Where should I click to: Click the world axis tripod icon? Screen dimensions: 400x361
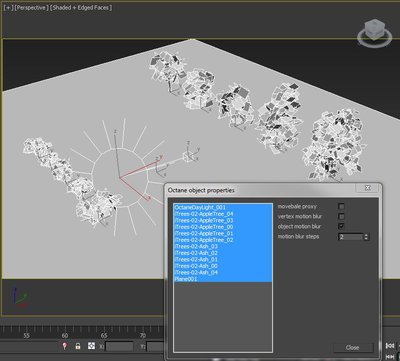click(19, 297)
